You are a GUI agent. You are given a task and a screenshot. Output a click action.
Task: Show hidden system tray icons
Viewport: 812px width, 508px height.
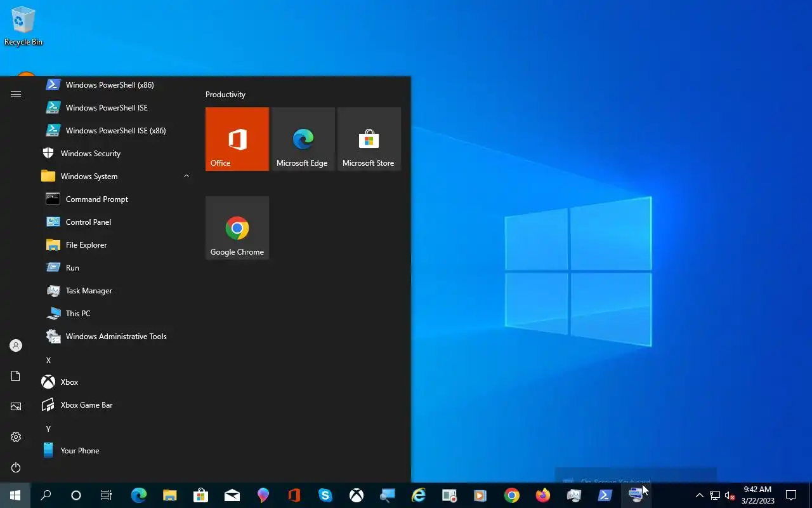[700, 495]
